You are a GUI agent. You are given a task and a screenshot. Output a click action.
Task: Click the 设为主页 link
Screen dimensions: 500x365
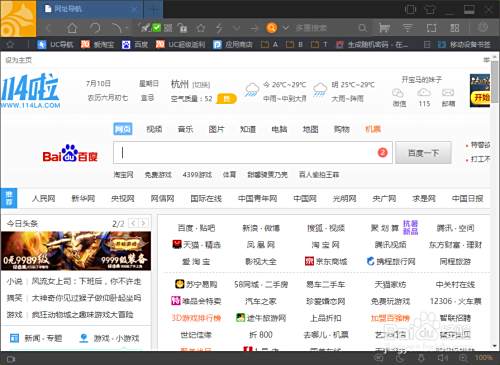(x=19, y=60)
